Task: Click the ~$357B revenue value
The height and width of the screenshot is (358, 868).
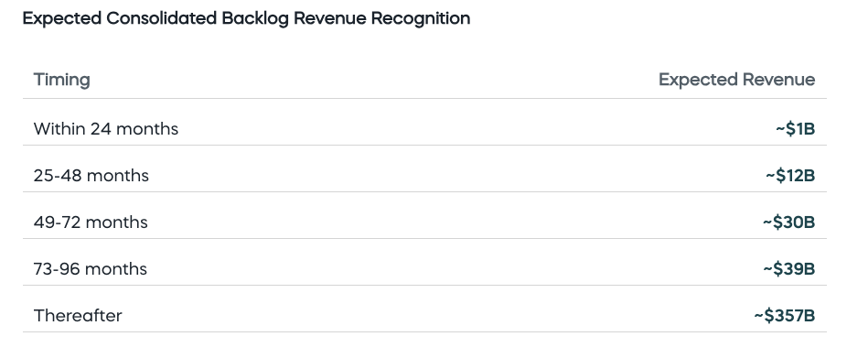Action: (785, 315)
